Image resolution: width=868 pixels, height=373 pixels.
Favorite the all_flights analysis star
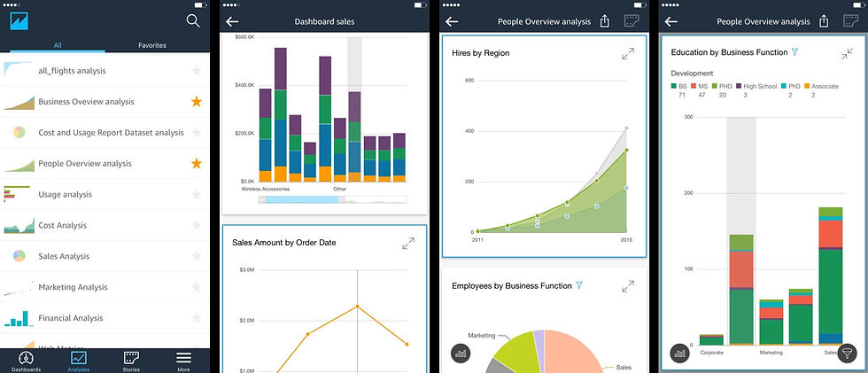coord(196,70)
